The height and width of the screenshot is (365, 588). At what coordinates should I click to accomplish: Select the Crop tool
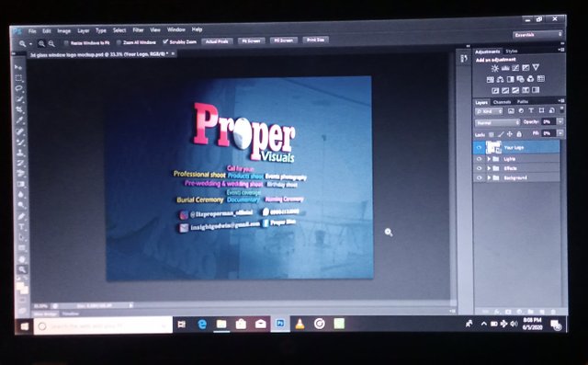(x=19, y=110)
